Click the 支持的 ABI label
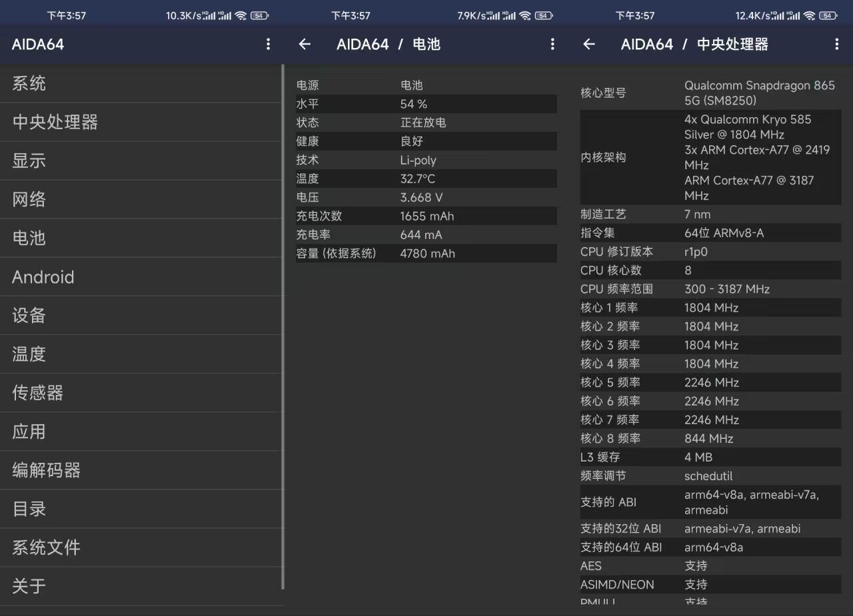This screenshot has width=853, height=616. click(x=608, y=502)
